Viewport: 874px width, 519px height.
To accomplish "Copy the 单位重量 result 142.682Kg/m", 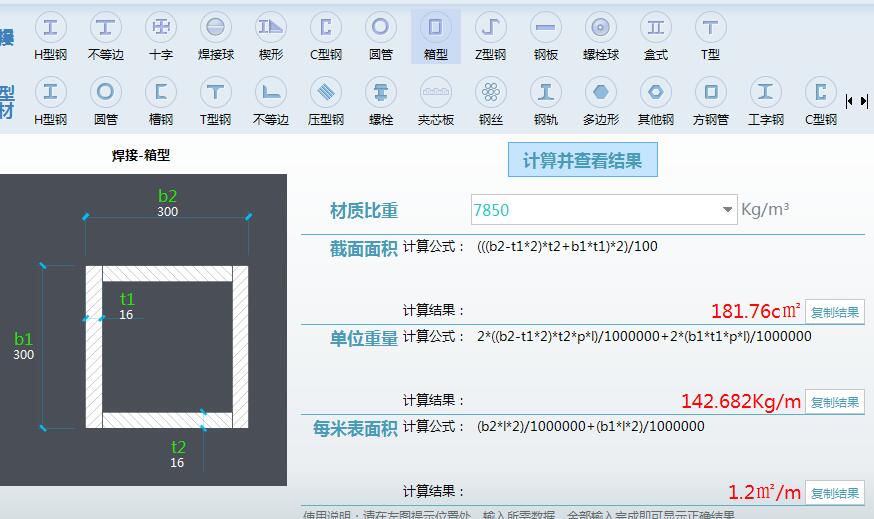I will pyautogui.click(x=834, y=402).
